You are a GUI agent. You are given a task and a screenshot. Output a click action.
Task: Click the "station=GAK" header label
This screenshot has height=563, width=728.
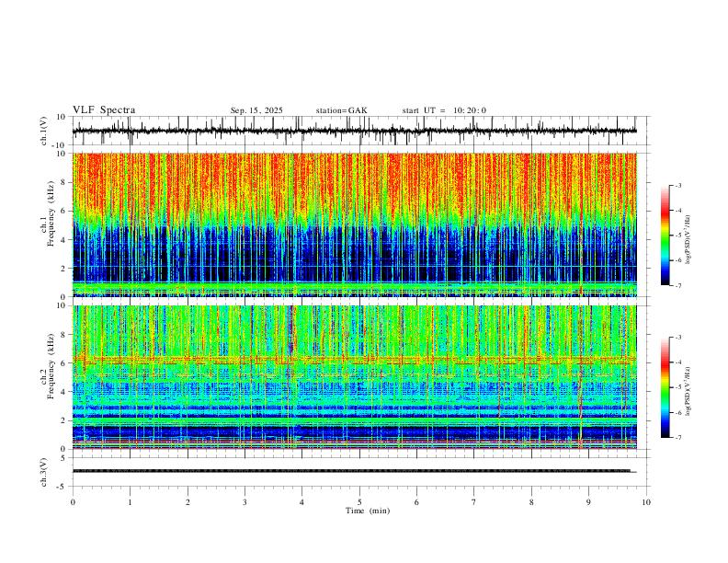click(x=341, y=110)
